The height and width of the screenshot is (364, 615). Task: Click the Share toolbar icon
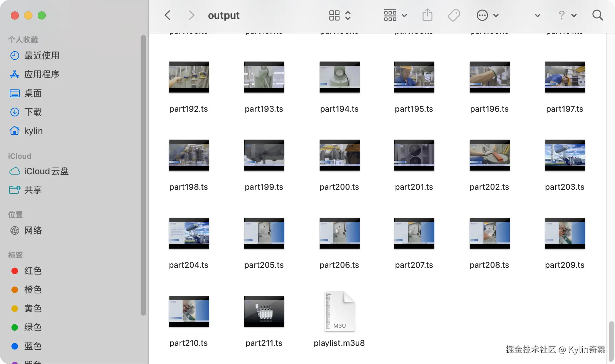tap(427, 15)
